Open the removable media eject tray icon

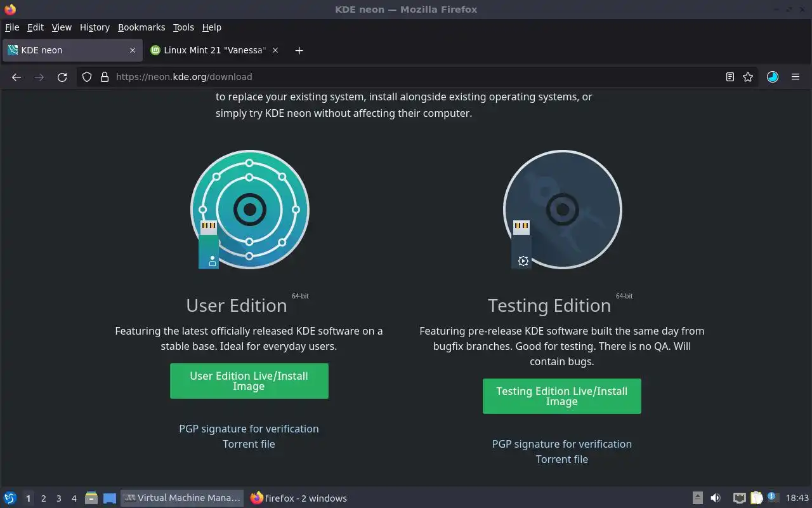[x=697, y=498]
